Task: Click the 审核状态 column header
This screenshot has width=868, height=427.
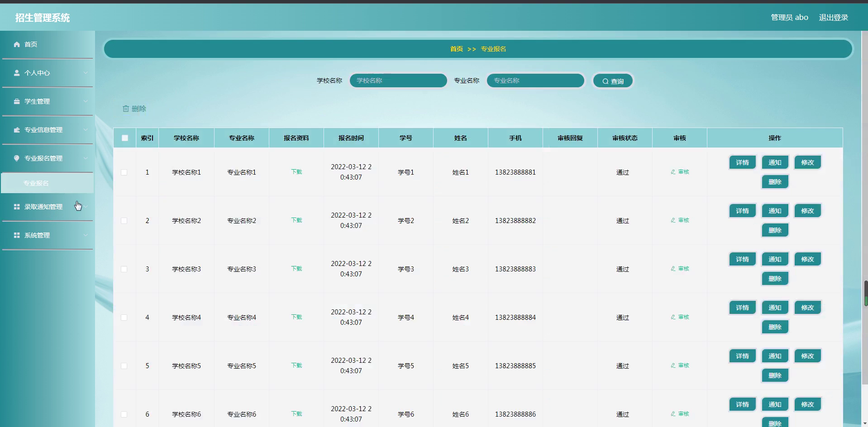Action: 625,138
